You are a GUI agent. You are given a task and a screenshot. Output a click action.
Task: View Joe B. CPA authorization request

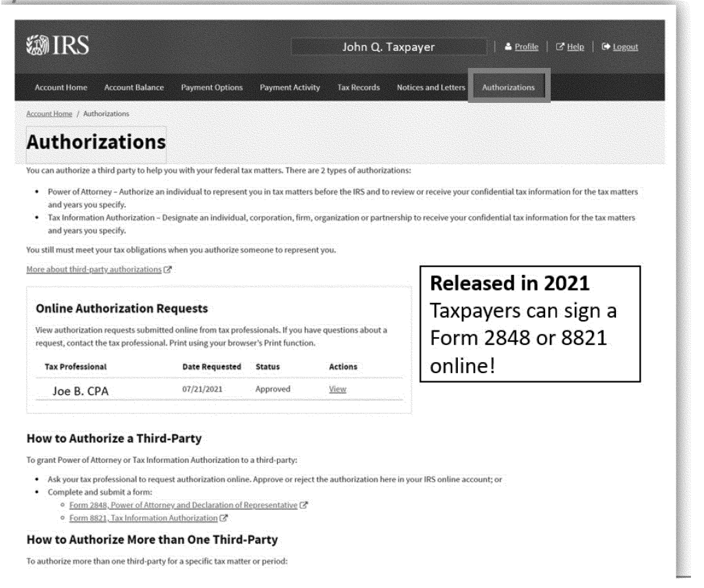(x=338, y=389)
